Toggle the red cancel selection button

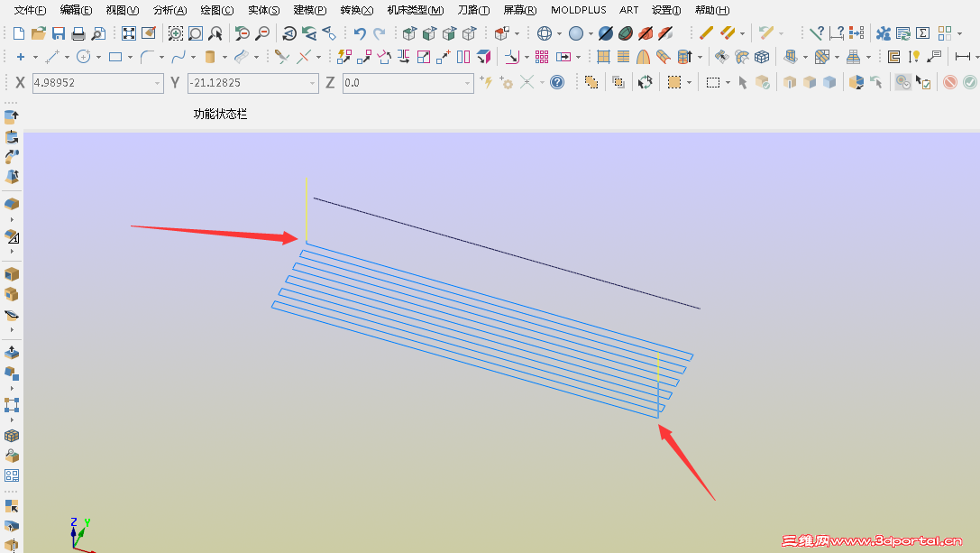pyautogui.click(x=950, y=82)
